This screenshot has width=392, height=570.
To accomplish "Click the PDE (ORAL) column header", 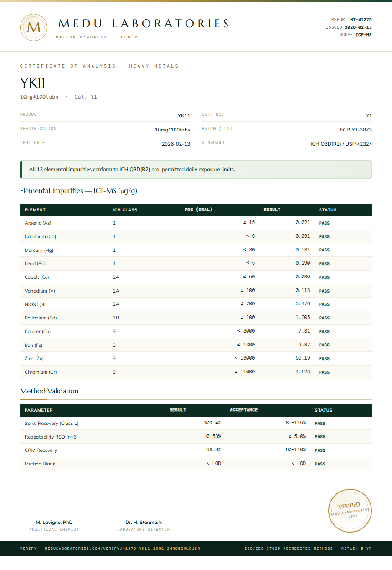I will pyautogui.click(x=198, y=210).
